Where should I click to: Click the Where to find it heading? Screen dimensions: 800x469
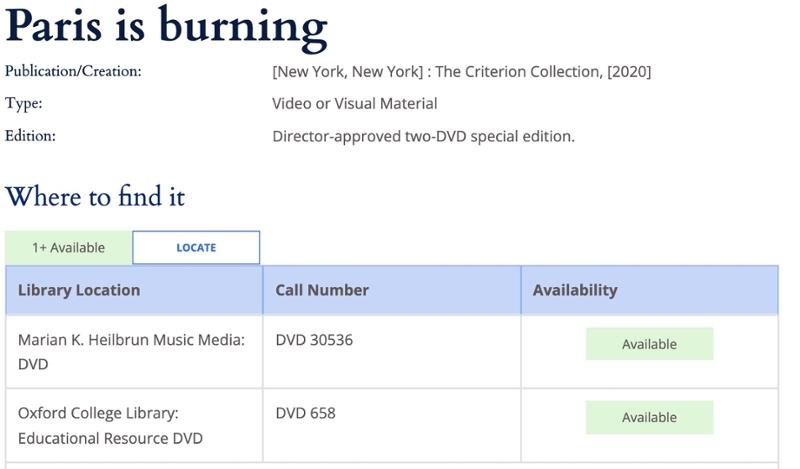tap(95, 196)
